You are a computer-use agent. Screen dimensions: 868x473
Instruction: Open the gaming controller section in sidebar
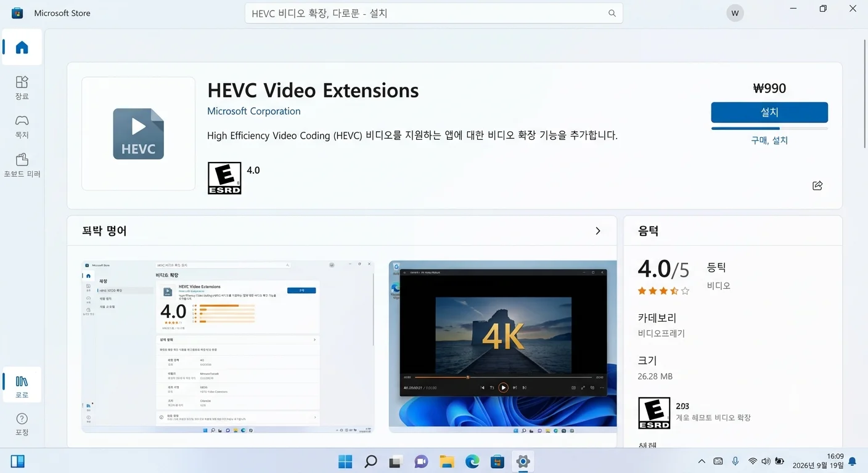(x=22, y=126)
